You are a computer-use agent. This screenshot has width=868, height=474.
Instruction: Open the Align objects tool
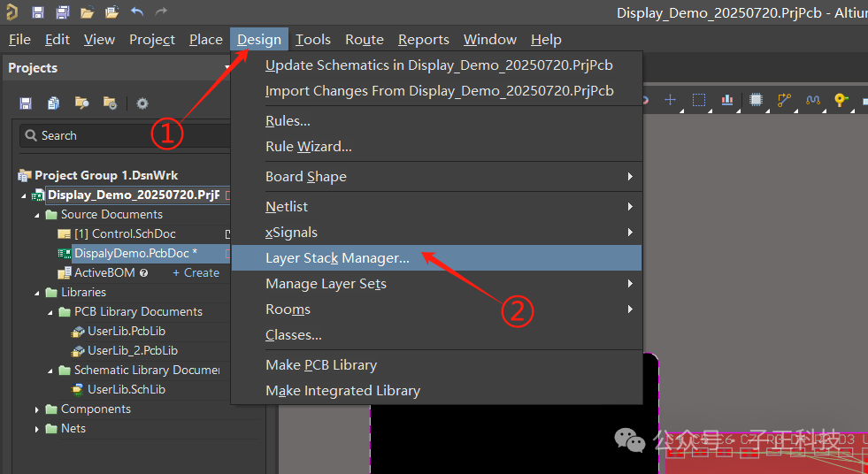click(x=726, y=100)
